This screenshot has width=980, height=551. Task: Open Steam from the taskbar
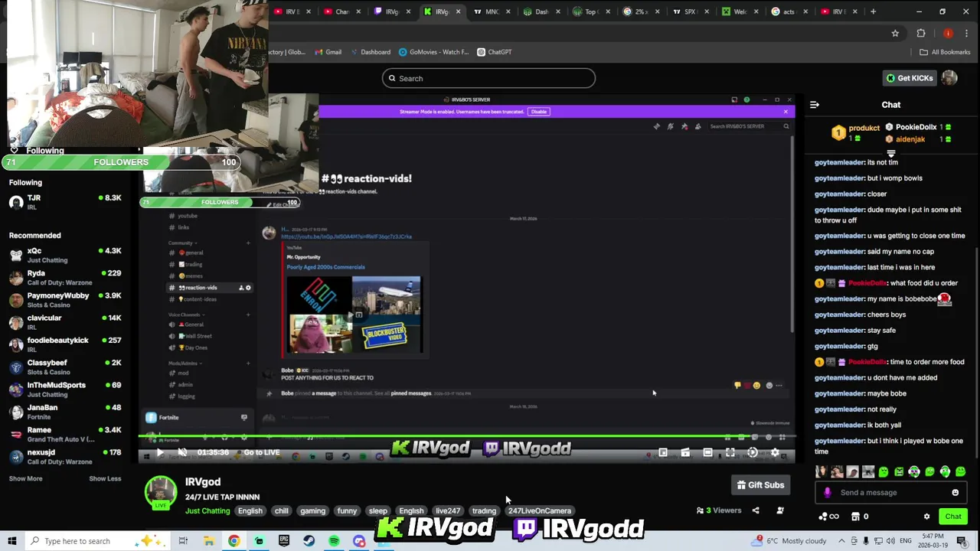[x=309, y=541]
